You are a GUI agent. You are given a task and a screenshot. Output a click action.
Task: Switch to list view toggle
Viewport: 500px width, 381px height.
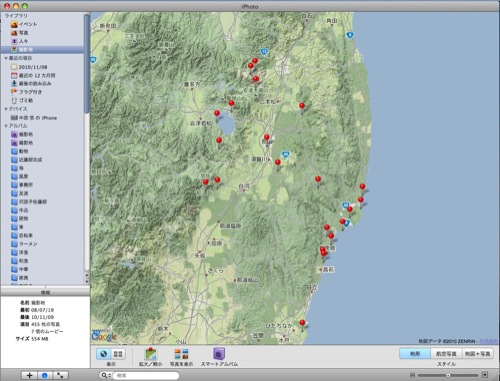click(118, 354)
